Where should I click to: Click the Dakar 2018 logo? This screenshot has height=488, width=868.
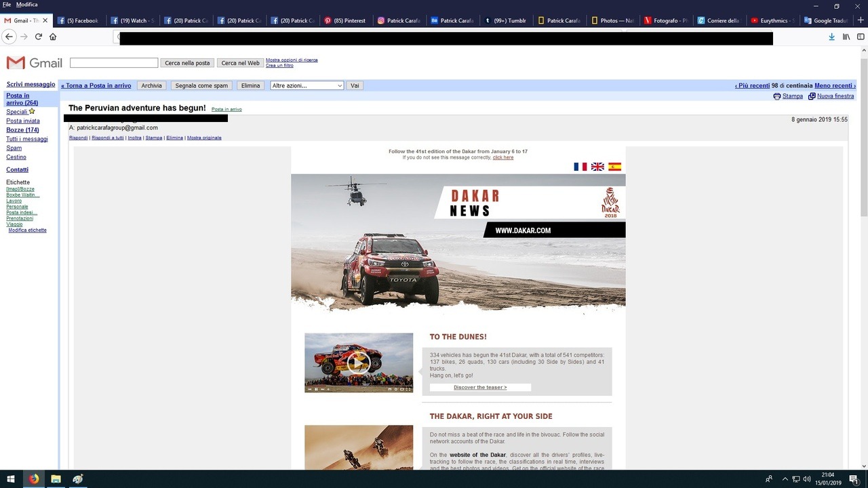(x=610, y=202)
